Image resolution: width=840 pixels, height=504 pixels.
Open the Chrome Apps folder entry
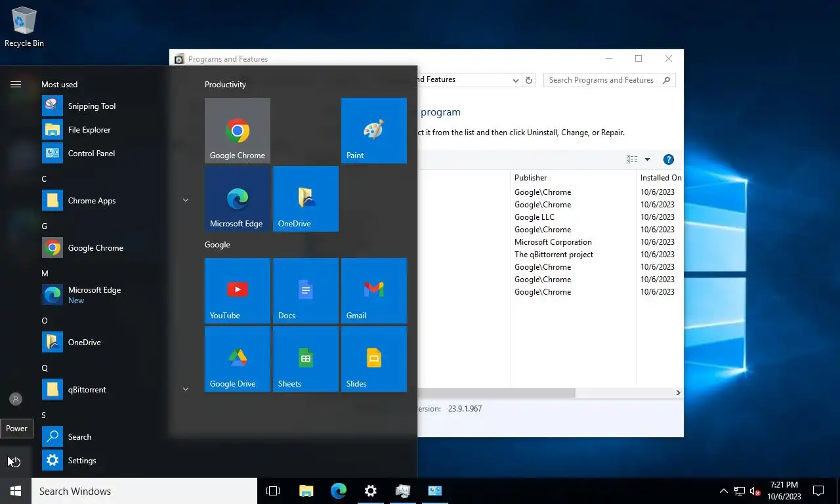(115, 201)
